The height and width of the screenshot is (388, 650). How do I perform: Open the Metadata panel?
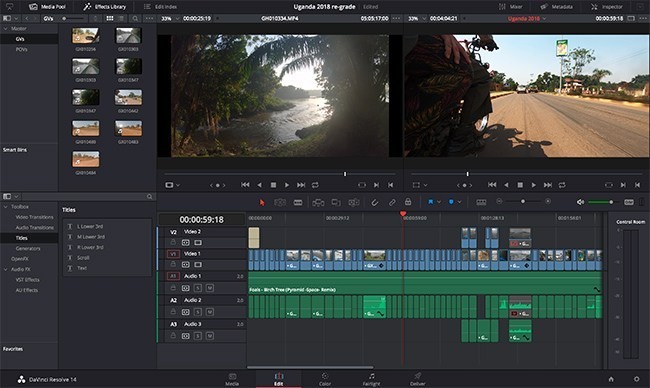[x=557, y=7]
